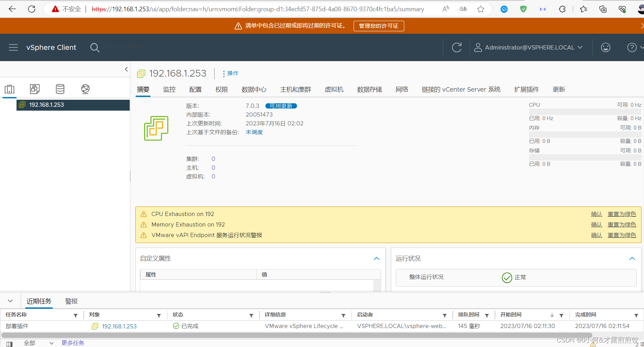Viewport: 644px width, 347px height.
Task: Filter the 任务名称 column
Action: [76, 315]
